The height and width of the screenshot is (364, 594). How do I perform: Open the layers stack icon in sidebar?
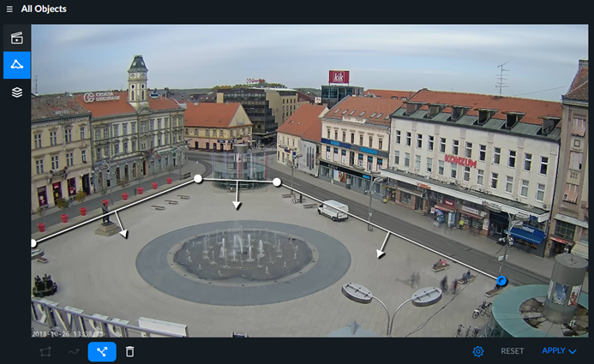click(x=16, y=92)
